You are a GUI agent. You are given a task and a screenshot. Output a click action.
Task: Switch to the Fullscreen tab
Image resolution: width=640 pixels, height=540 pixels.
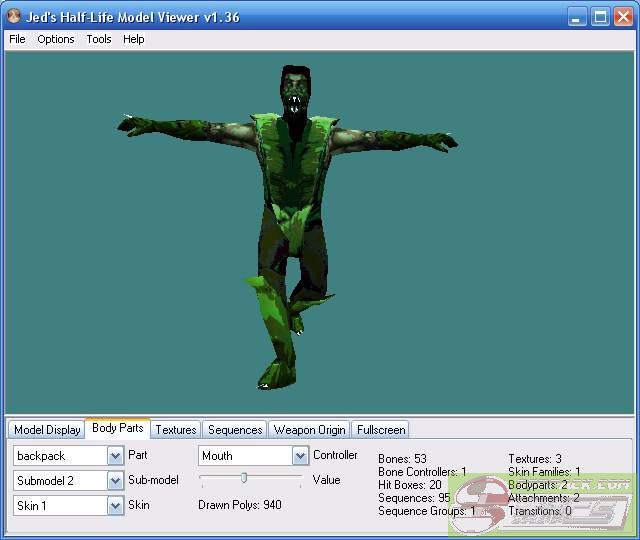(x=380, y=430)
